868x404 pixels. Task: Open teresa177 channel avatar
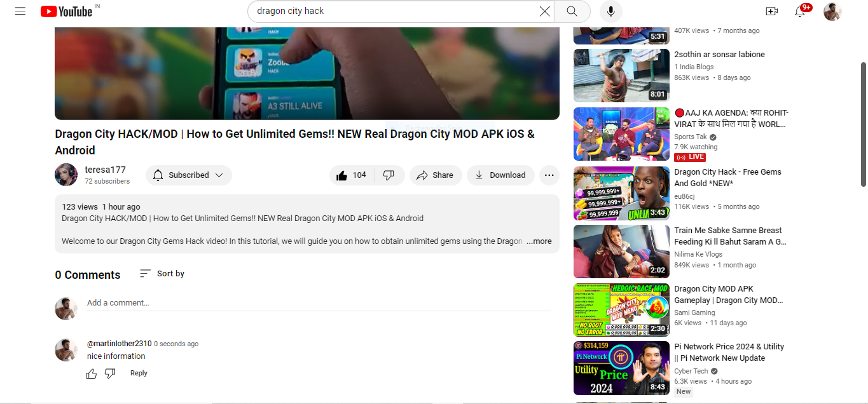click(x=66, y=175)
